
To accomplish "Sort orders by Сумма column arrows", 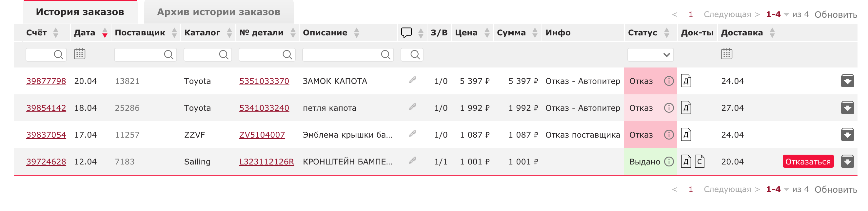I will pos(535,33).
